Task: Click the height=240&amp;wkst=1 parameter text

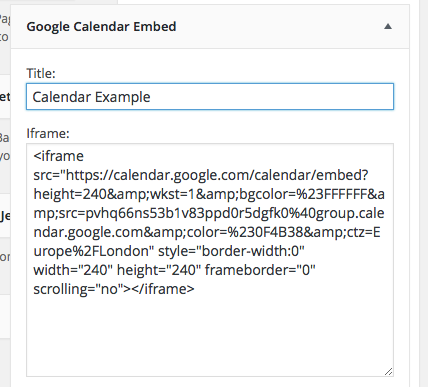Action: (114, 194)
